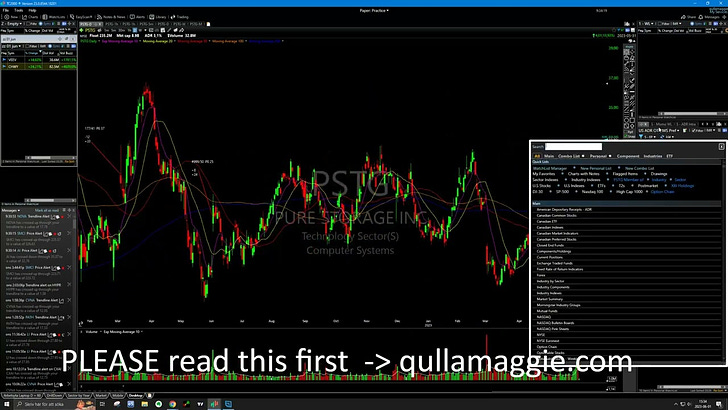The image size is (728, 410).
Task: Select the ETF tab in the picker
Action: point(670,156)
